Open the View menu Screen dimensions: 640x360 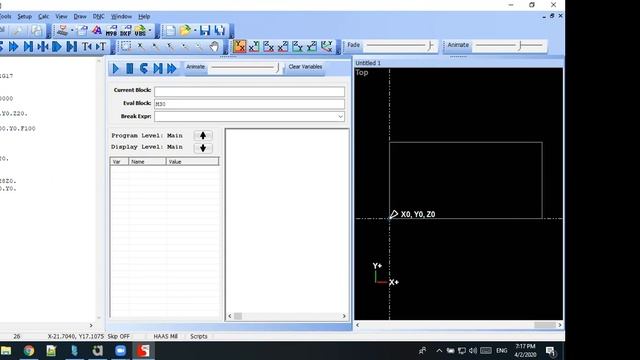(x=61, y=16)
